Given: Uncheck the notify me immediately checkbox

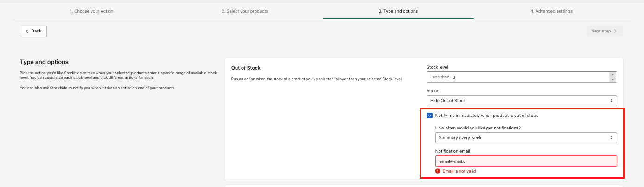Looking at the screenshot, I should point(429,116).
